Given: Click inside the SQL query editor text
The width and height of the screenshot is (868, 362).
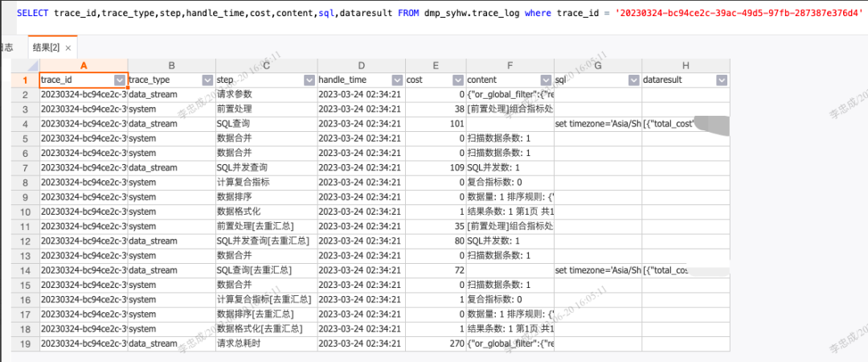Looking at the screenshot, I should (440, 12).
